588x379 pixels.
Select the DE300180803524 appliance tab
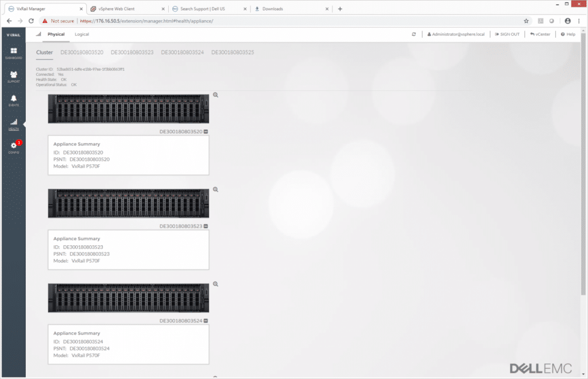coord(182,52)
